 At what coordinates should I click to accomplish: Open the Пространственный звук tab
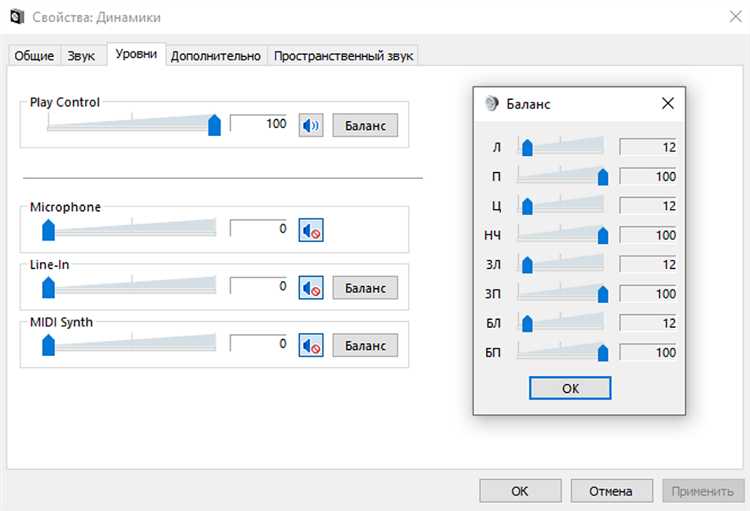coord(343,56)
